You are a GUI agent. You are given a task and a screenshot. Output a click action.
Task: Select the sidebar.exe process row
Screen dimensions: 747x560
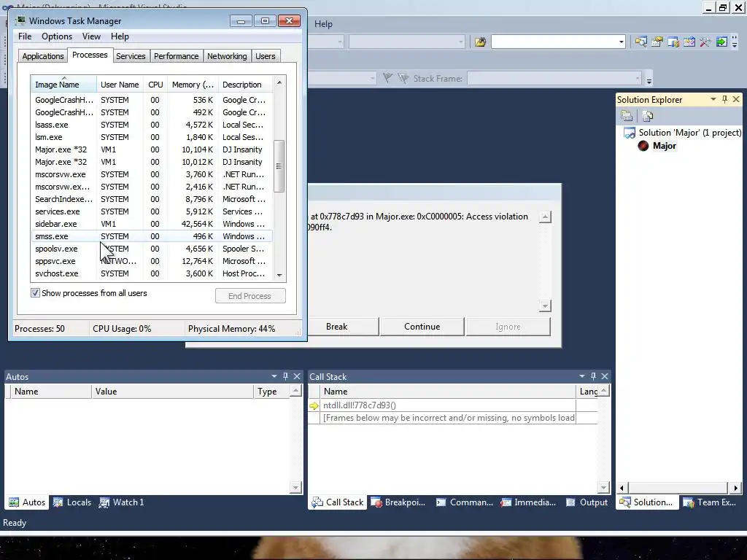coord(152,224)
